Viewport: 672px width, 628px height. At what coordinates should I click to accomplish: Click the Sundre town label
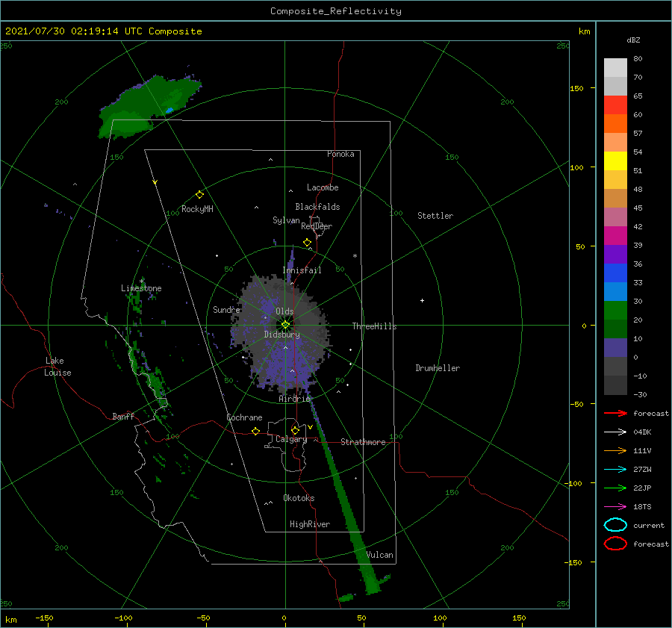(226, 309)
